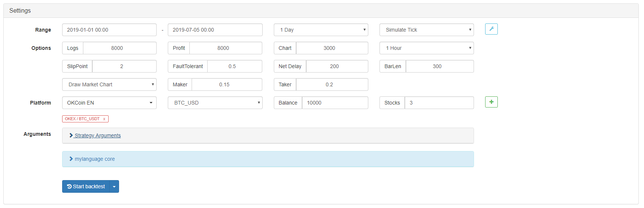Open the Simulate Tick mode dropdown

point(426,30)
